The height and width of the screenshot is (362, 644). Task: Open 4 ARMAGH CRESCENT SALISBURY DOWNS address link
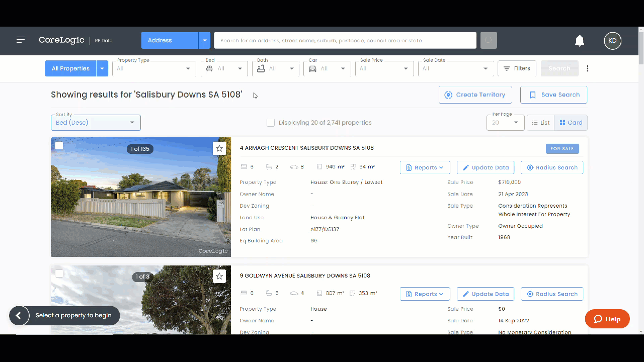[x=306, y=148]
